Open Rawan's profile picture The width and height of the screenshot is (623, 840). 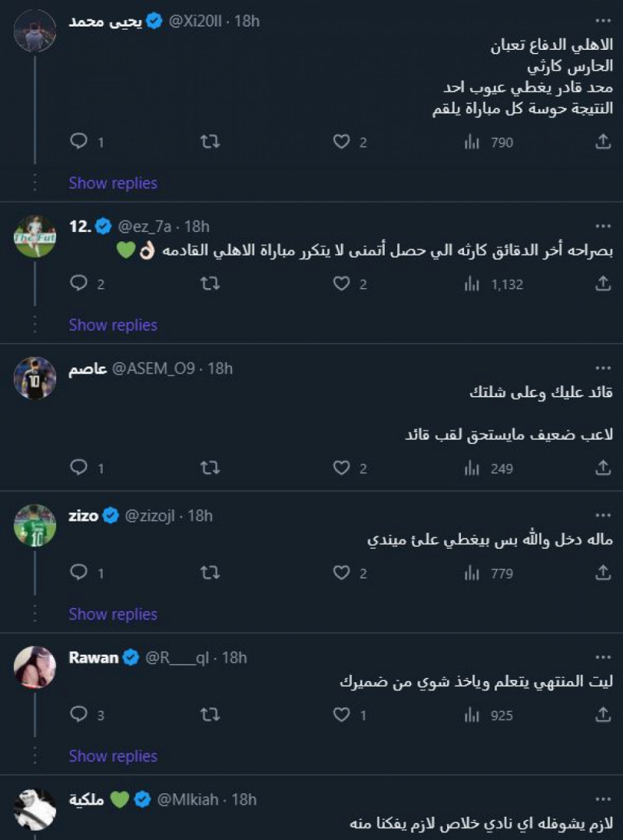click(35, 666)
